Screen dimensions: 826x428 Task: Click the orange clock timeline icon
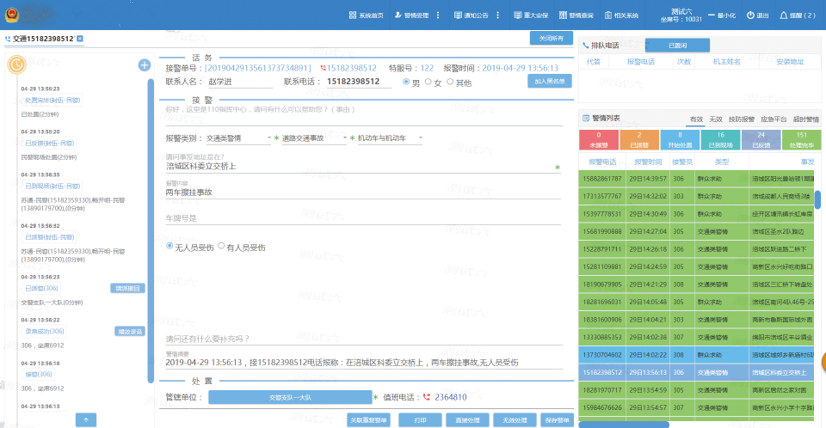pos(17,64)
